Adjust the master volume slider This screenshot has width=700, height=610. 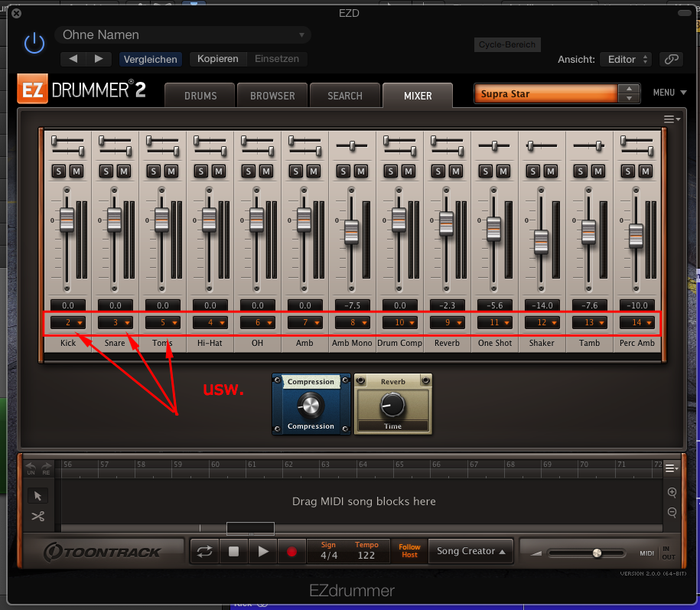point(587,553)
